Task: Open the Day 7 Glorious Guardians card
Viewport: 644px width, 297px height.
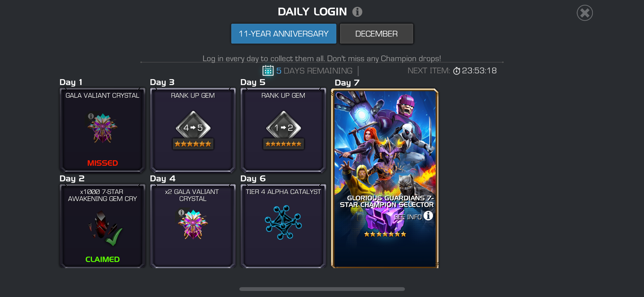Action: click(385, 178)
